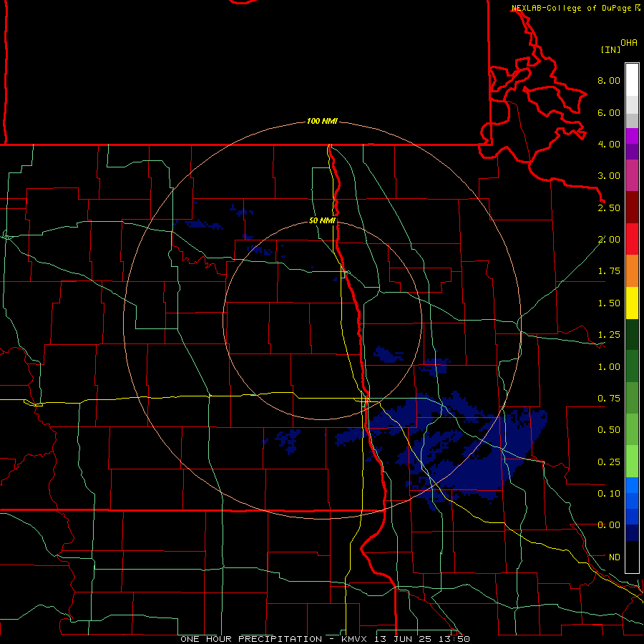The width and height of the screenshot is (644, 644).
Task: Click the 1.00 legend value
Action: click(x=609, y=367)
